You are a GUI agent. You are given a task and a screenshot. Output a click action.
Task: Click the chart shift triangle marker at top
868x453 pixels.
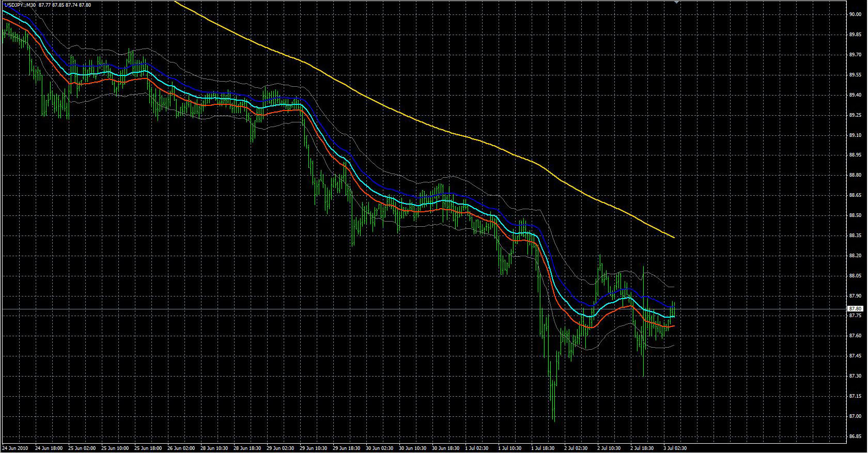tap(676, 3)
